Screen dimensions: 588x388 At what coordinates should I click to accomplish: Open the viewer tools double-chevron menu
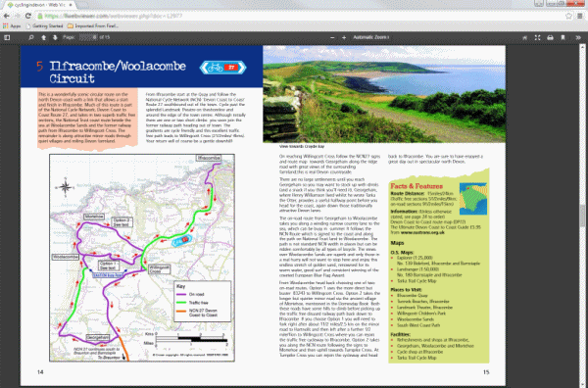pos(578,37)
